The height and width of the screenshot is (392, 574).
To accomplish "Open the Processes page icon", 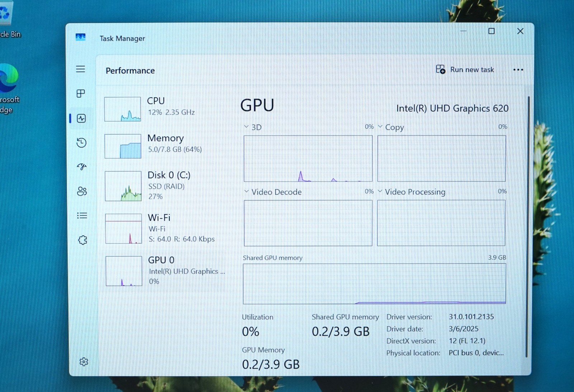I will [x=81, y=94].
